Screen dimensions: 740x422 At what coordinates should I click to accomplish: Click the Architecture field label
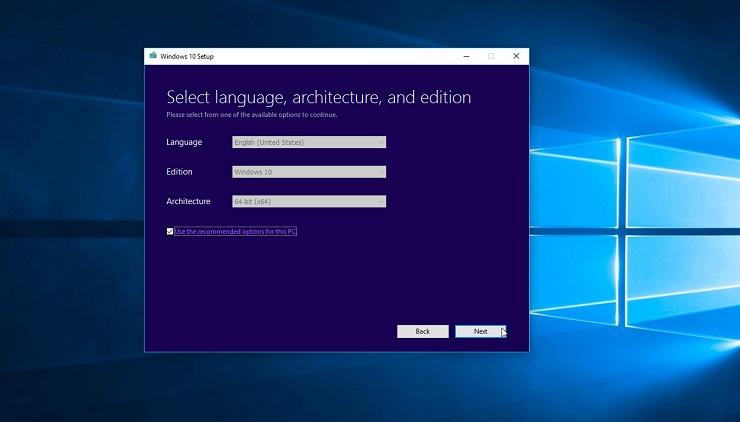188,201
